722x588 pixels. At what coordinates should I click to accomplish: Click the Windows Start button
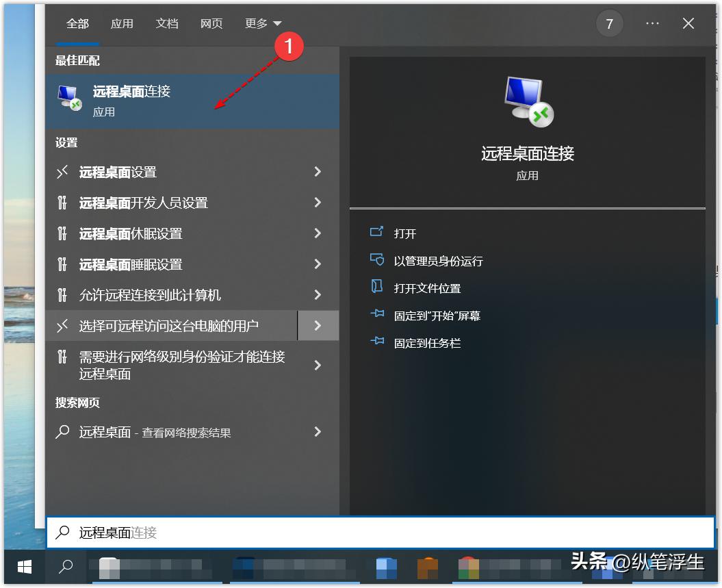23,567
